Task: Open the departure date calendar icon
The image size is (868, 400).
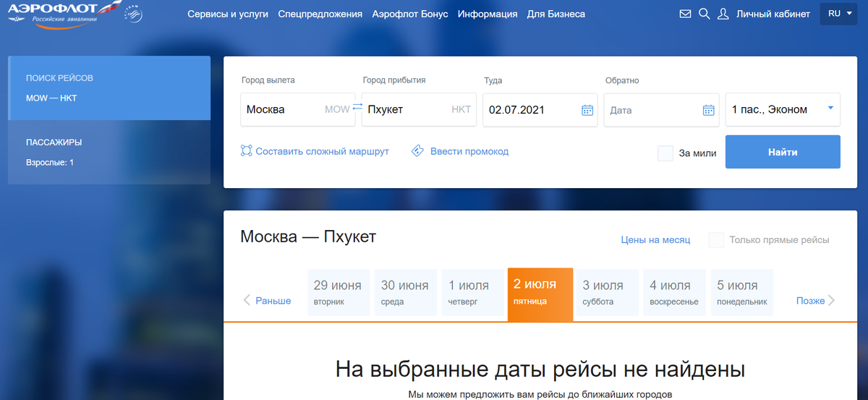Action: [x=587, y=110]
